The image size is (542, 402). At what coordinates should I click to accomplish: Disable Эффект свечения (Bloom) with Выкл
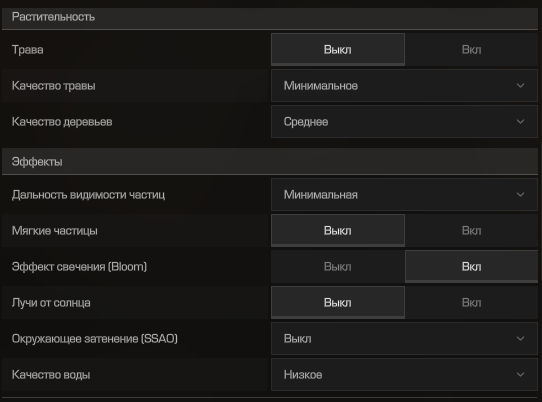coord(338,267)
